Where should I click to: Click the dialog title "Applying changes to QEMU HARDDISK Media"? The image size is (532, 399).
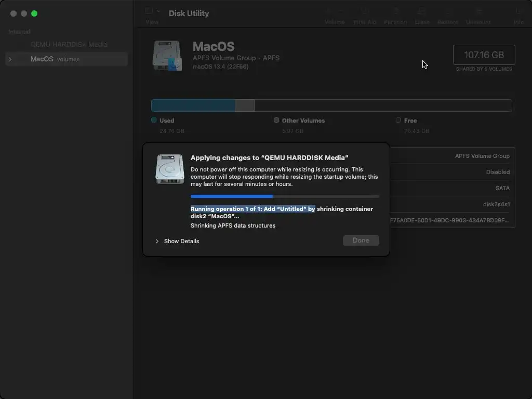pos(270,158)
